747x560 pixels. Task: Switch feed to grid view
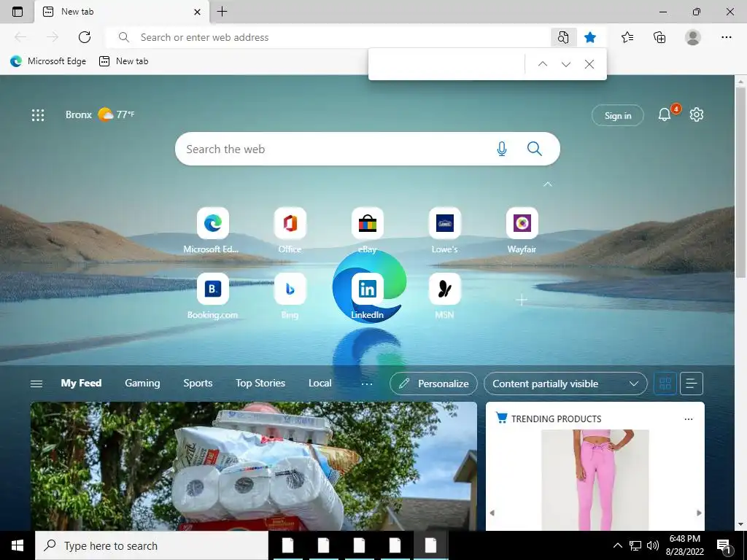tap(665, 384)
